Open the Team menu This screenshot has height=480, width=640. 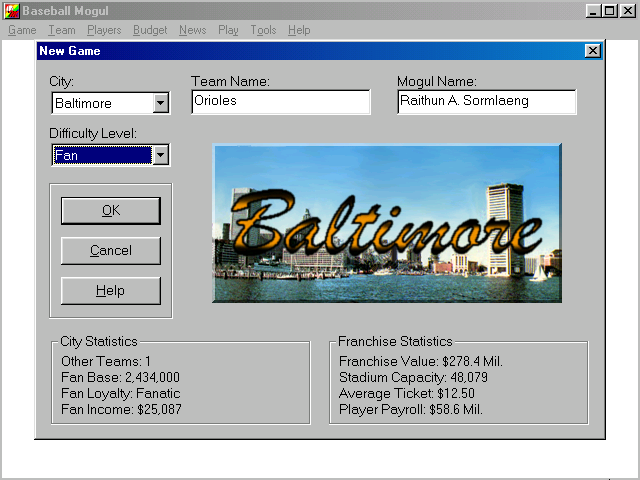pos(62,30)
